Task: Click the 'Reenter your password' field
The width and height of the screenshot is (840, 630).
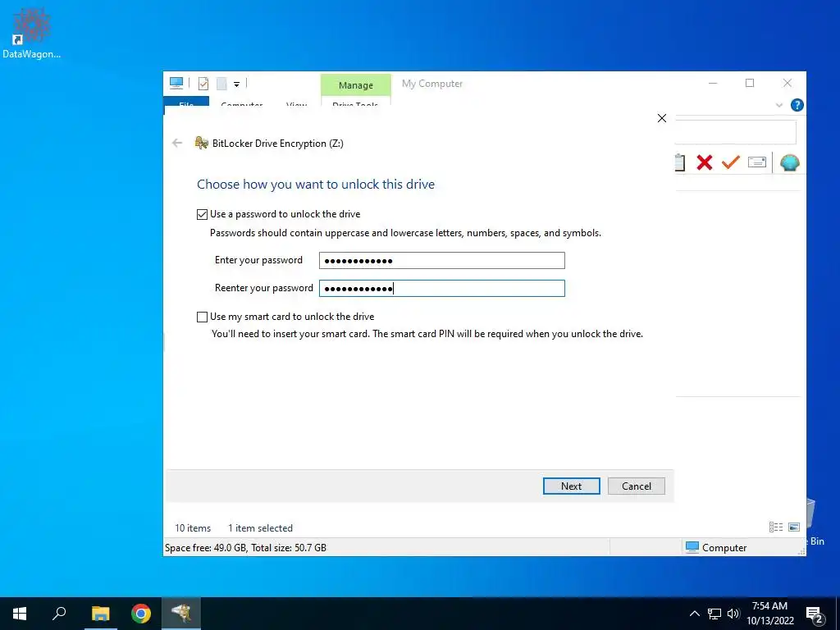Action: pos(442,288)
